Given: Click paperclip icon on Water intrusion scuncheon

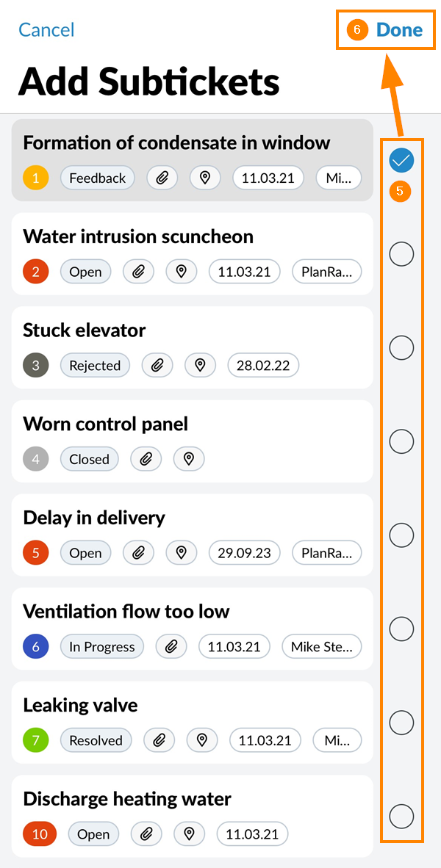Looking at the screenshot, I should (x=138, y=272).
